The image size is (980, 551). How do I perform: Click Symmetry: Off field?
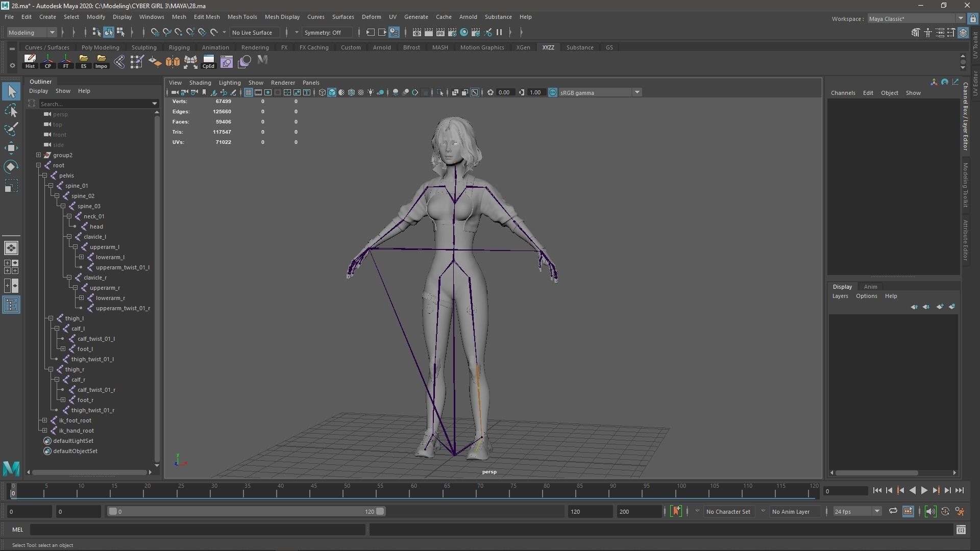point(327,33)
